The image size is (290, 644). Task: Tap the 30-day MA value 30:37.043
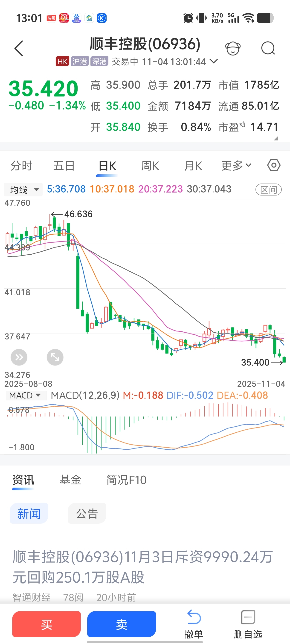[209, 189]
